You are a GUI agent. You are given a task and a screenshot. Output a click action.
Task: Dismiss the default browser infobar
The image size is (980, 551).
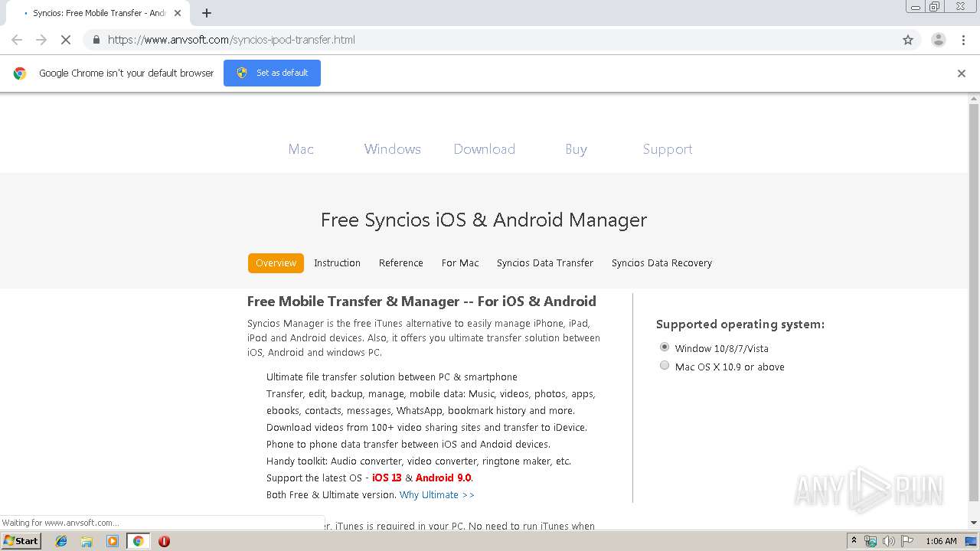(962, 73)
